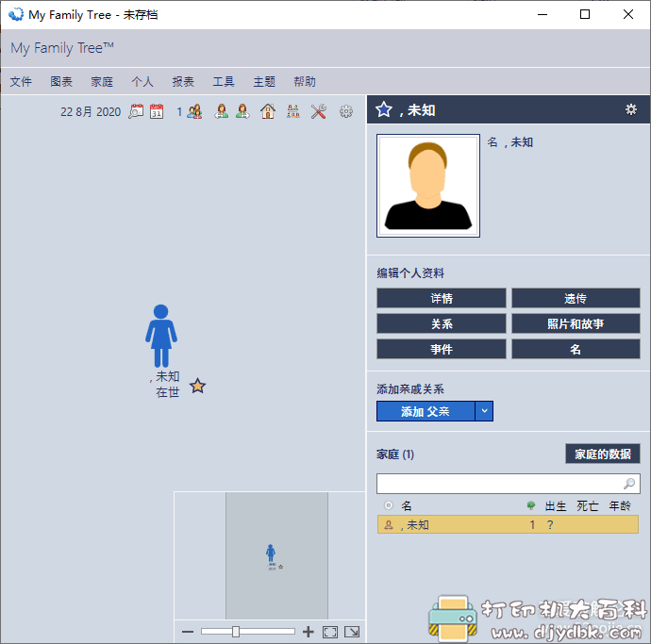Click the circle icon in family list header
This screenshot has width=651, height=644.
click(389, 505)
